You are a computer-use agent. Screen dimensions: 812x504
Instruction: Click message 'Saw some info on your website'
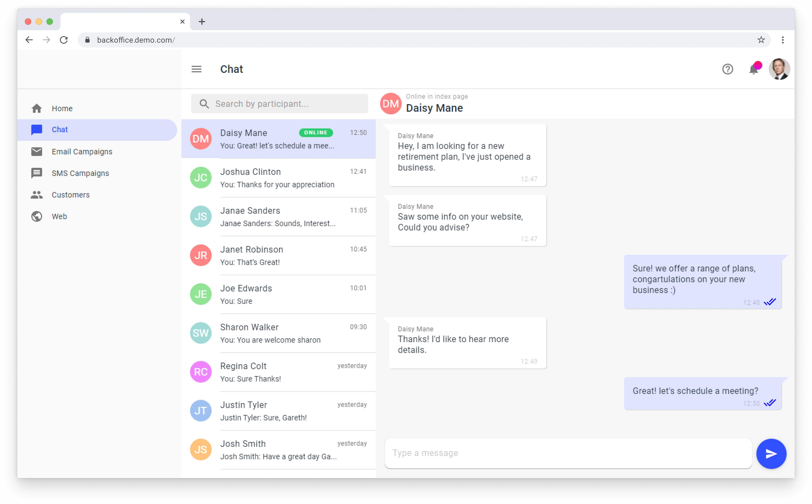pos(468,221)
